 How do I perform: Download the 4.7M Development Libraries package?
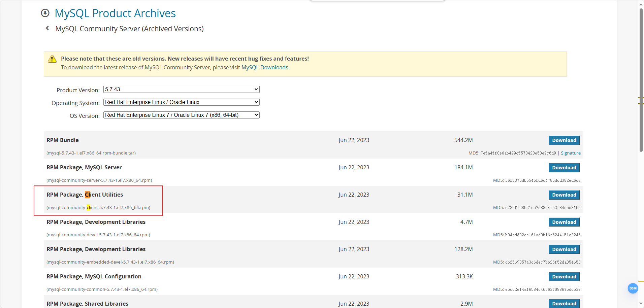[564, 222]
